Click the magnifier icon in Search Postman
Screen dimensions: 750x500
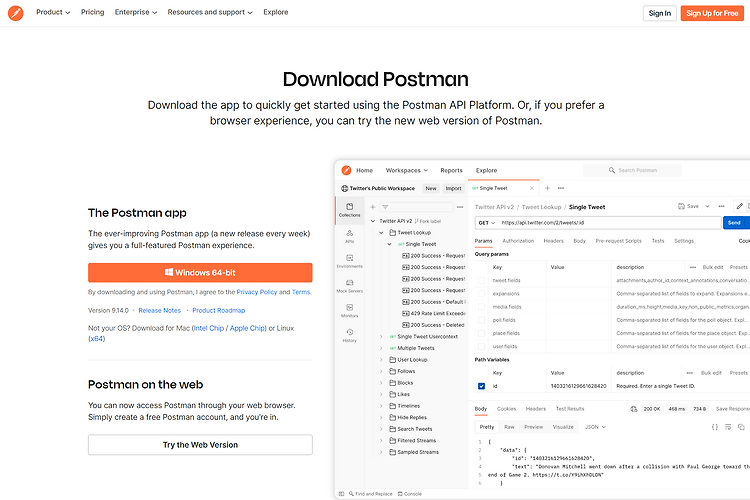612,170
